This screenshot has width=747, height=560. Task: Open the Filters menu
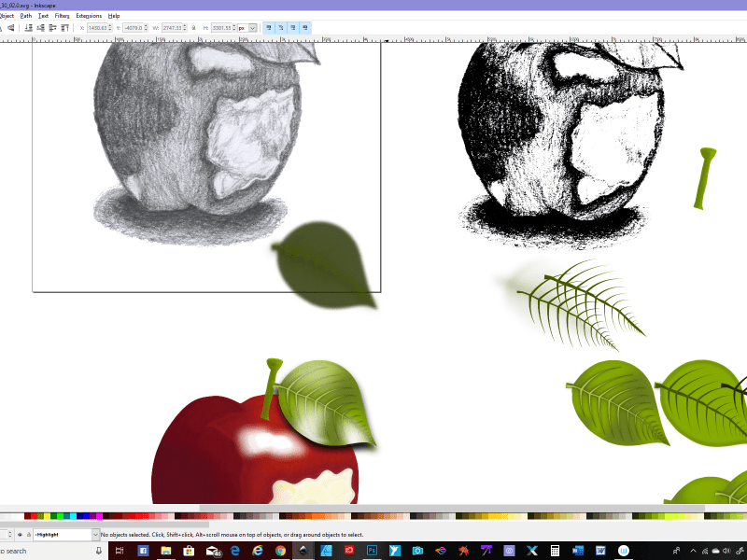62,16
